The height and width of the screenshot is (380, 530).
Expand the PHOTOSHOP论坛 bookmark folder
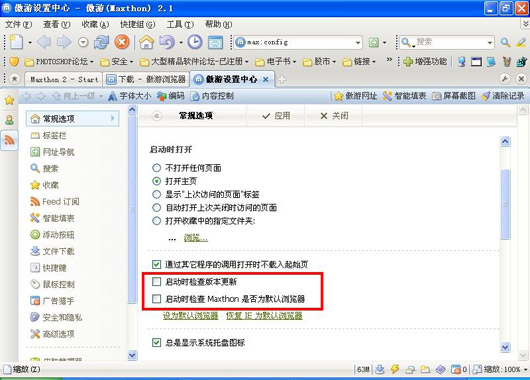(59, 62)
